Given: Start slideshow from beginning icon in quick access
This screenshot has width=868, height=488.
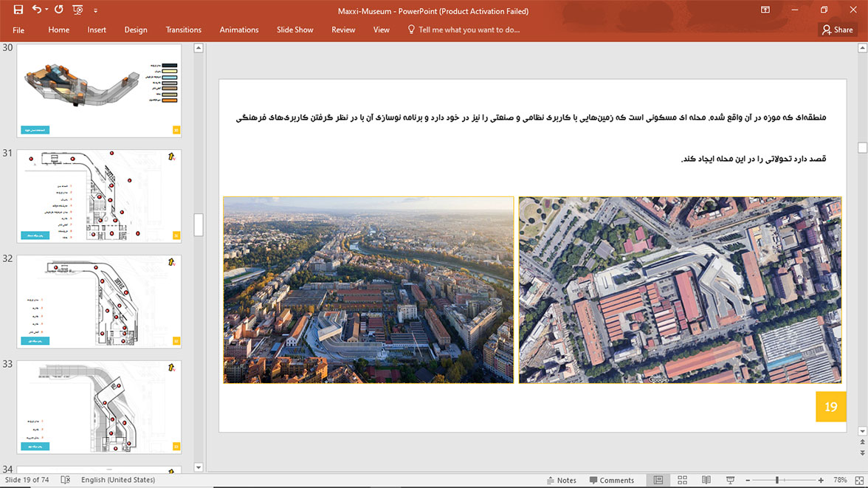Looking at the screenshot, I should point(77,10).
